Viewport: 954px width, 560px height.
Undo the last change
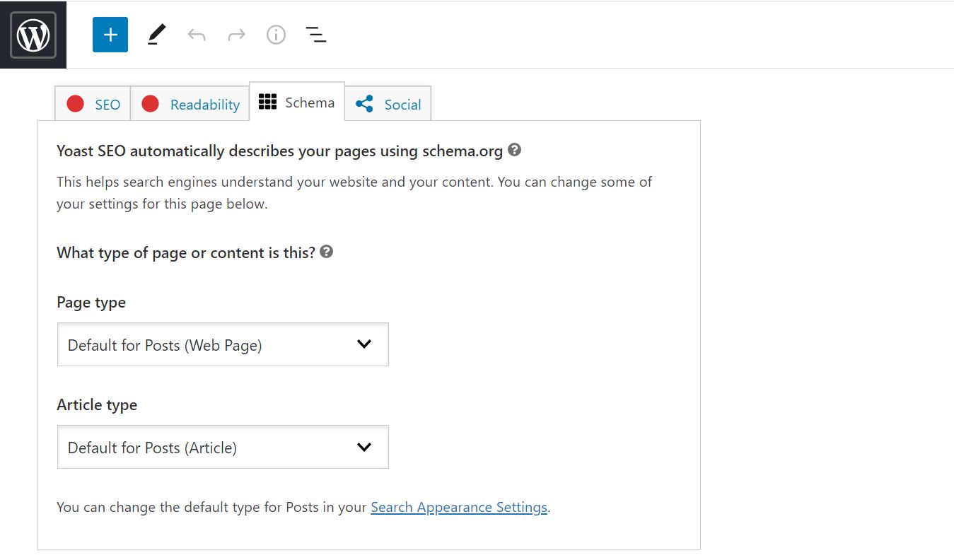196,34
